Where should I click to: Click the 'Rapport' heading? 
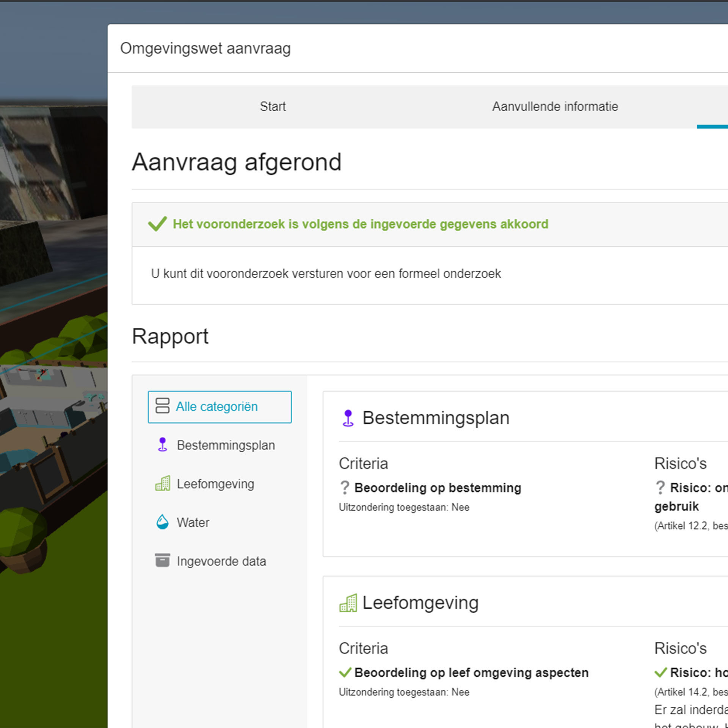point(170,337)
